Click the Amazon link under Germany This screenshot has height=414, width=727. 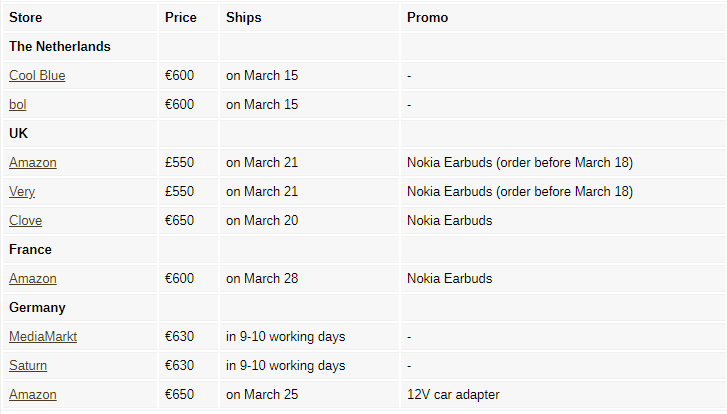click(33, 394)
